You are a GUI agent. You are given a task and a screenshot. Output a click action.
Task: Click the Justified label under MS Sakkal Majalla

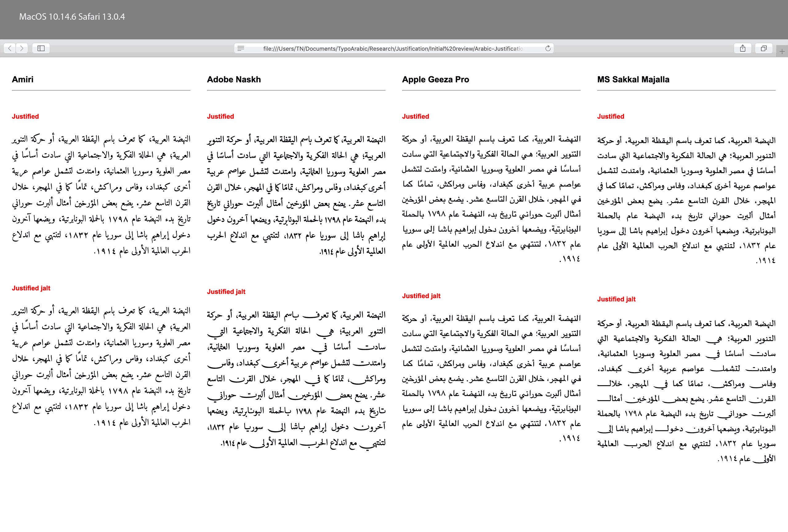coord(610,116)
